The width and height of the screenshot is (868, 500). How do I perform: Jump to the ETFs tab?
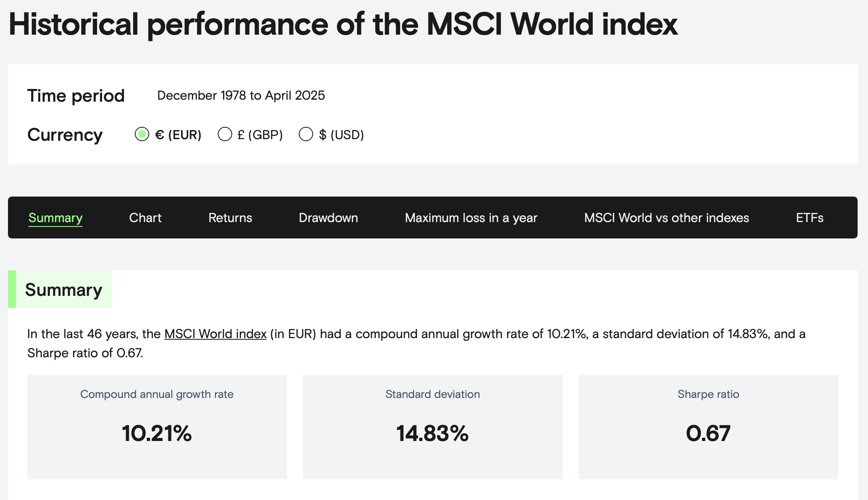point(809,218)
